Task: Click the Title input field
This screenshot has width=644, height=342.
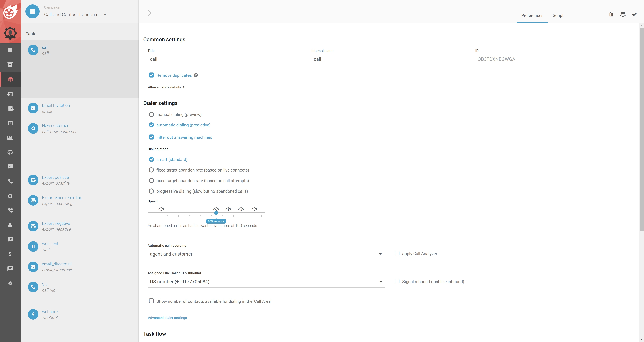Action: pos(225,59)
